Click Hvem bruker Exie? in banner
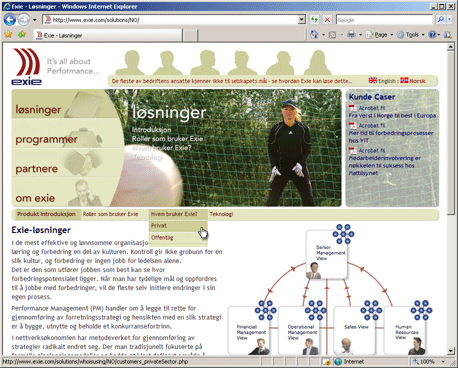Viewport: 458px width, 368px height. coord(162,148)
